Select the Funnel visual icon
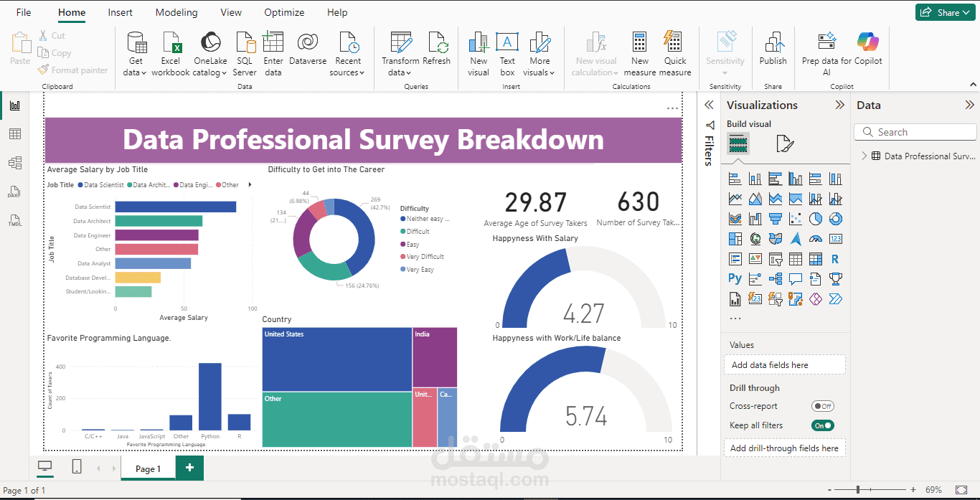Viewport: 980px width, 500px height. tap(776, 219)
